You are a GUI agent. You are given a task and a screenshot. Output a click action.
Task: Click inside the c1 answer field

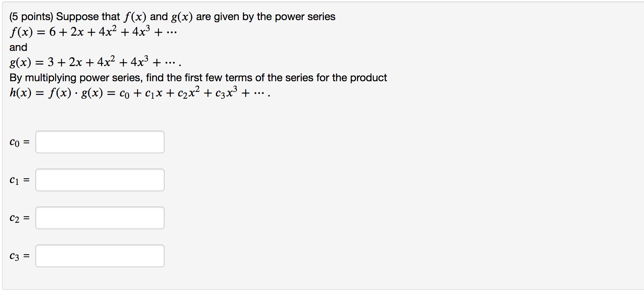100,180
